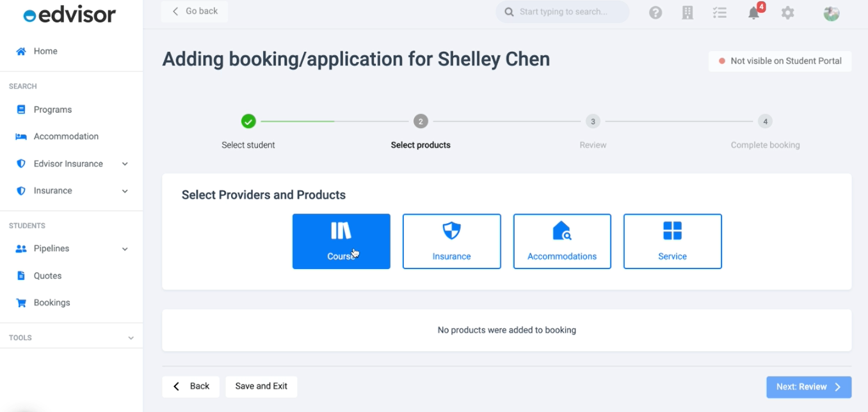The height and width of the screenshot is (412, 868).
Task: Click the search magnifier icon
Action: 510,12
